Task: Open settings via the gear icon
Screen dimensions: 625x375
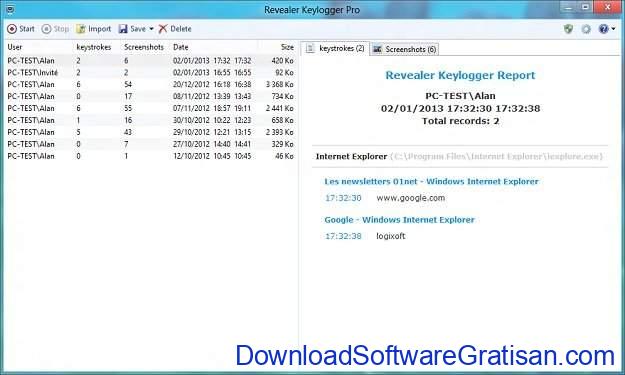Action: [x=586, y=29]
